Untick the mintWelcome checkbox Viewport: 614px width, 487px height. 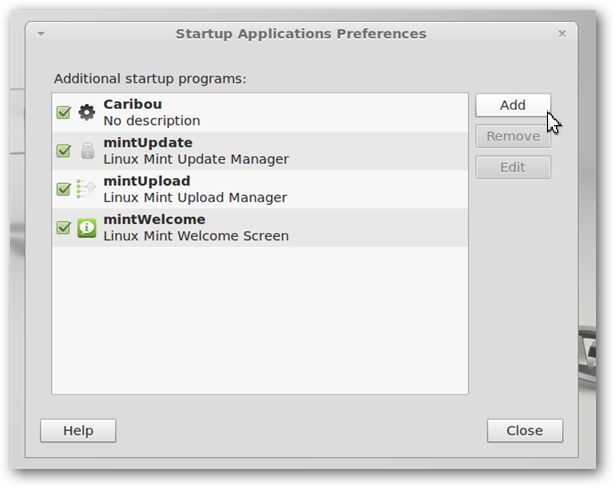[63, 227]
